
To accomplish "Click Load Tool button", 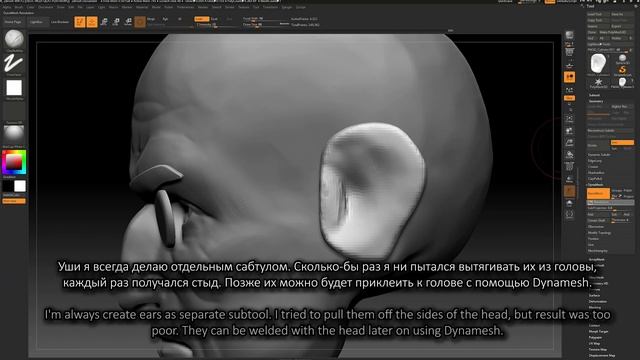I will coord(598,14).
